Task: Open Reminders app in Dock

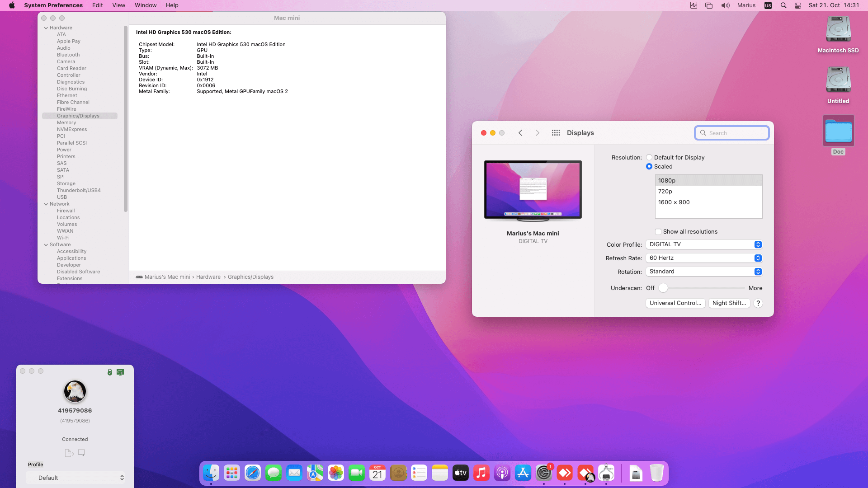Action: click(x=419, y=473)
